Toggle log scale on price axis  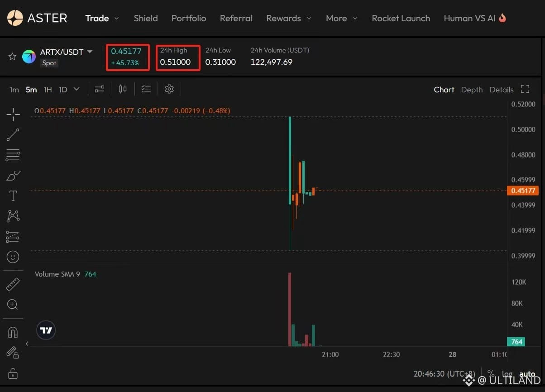click(507, 374)
